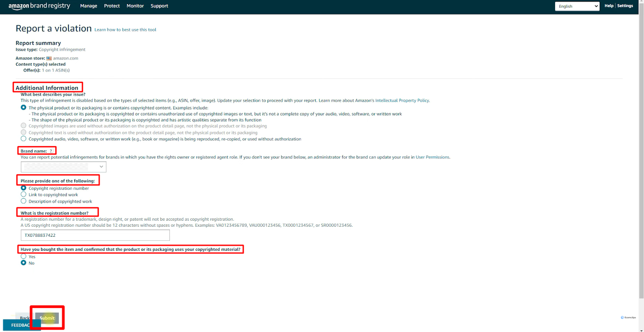644x332 pixels.
Task: Open the English language dropdown
Action: coord(577,6)
